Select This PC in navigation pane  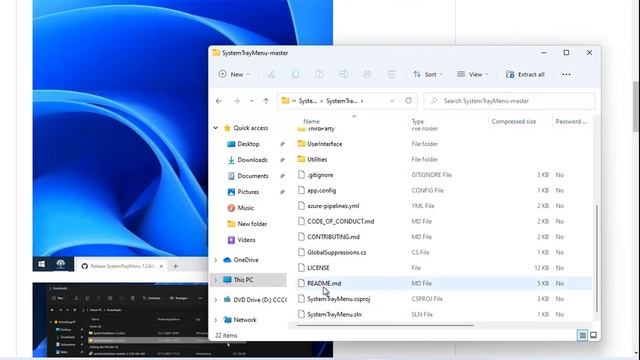pyautogui.click(x=243, y=280)
